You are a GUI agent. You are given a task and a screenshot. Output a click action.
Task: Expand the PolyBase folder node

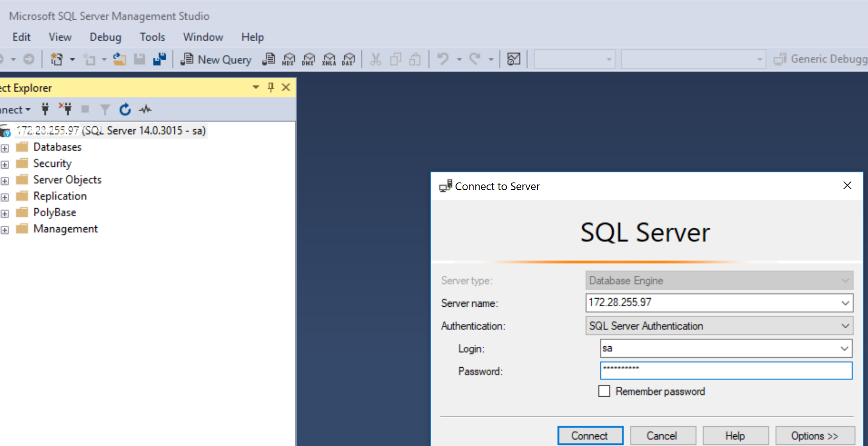pyautogui.click(x=5, y=214)
